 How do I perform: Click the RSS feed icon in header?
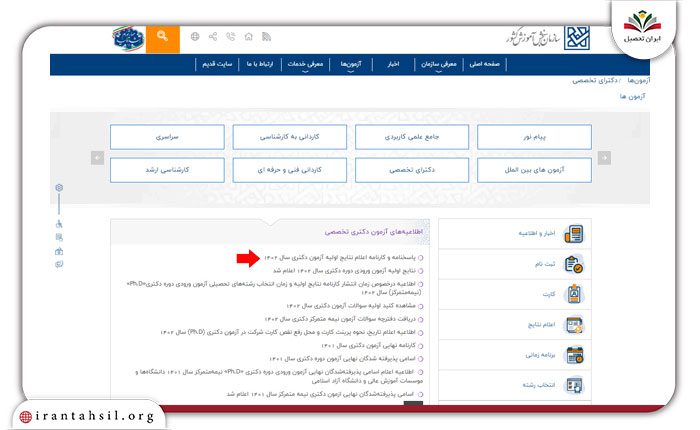[x=267, y=37]
